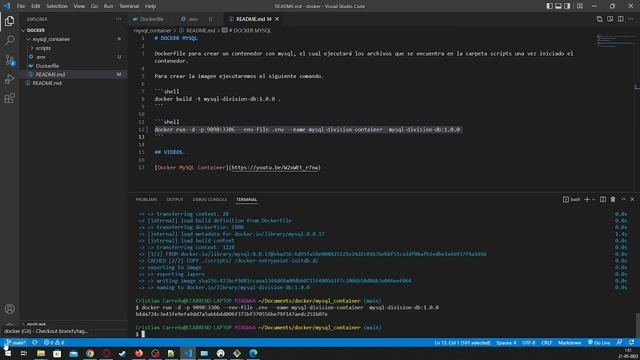Screen dimensions: 640x360
Task: Change Spaces: 4 indentation setting
Action: 506,342
